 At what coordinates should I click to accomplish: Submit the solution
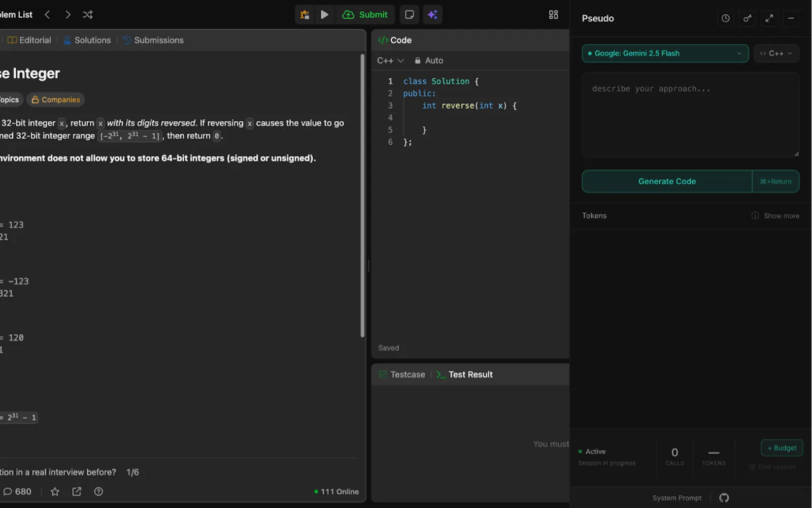point(365,15)
